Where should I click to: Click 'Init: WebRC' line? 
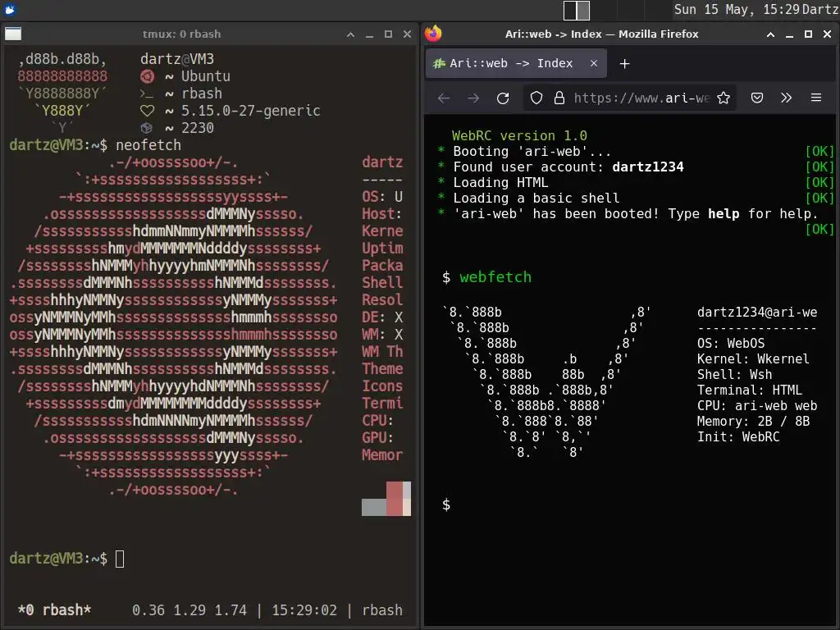(x=738, y=436)
